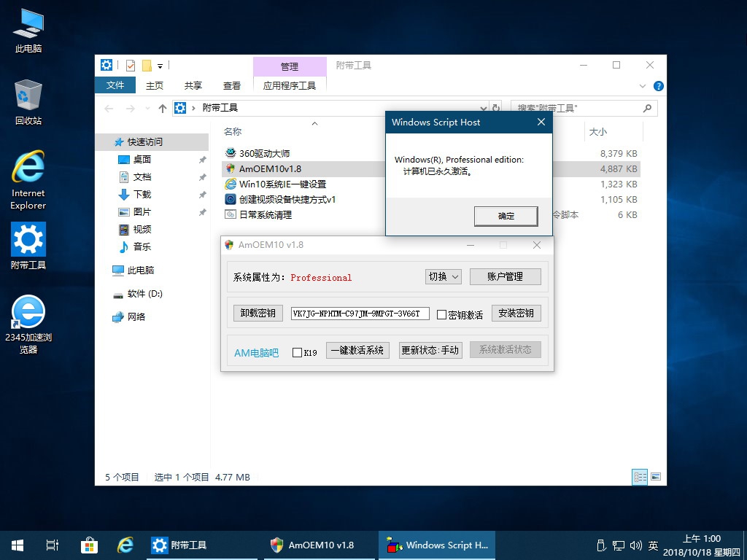Viewport: 747px width, 560px height.
Task: Click 确定 in Windows Script Host
Action: tap(506, 216)
